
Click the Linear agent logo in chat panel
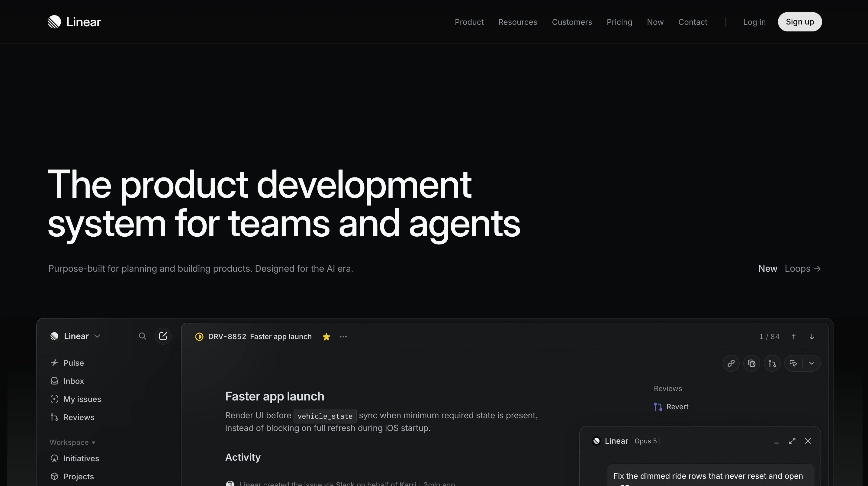tap(596, 441)
